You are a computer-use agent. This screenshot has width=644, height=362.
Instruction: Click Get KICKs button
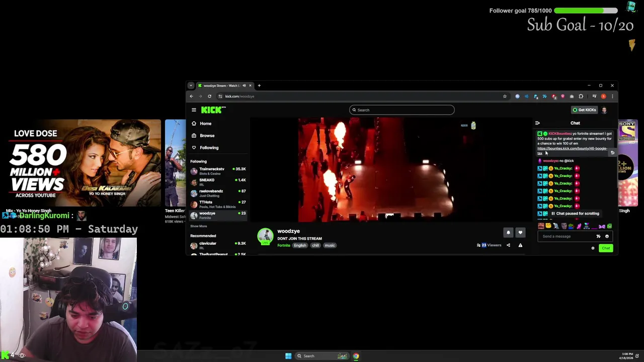click(584, 110)
